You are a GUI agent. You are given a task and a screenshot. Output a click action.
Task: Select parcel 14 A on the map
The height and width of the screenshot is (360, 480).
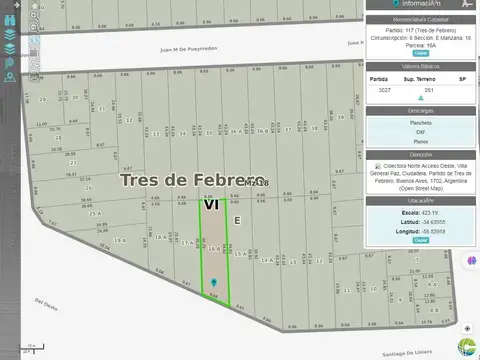(x=267, y=260)
